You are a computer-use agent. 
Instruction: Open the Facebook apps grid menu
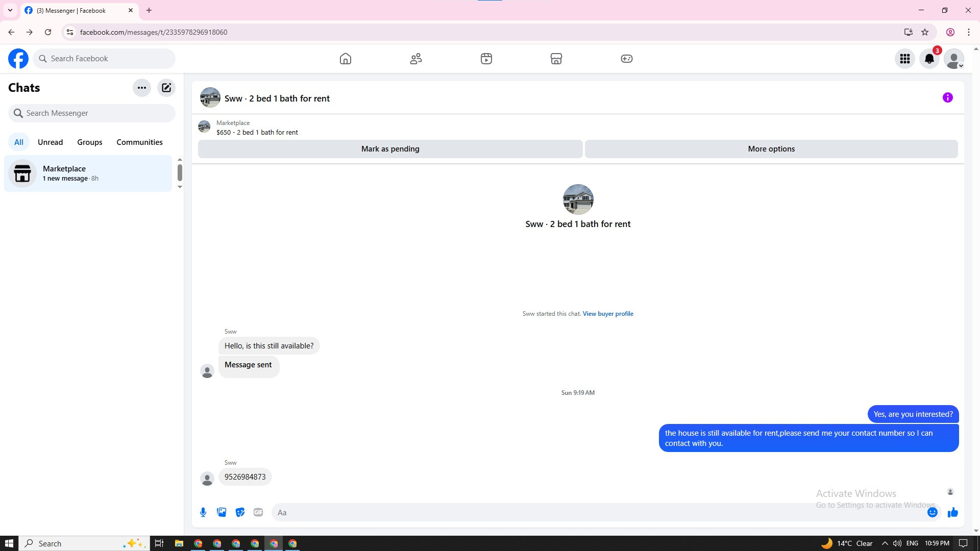click(x=905, y=59)
